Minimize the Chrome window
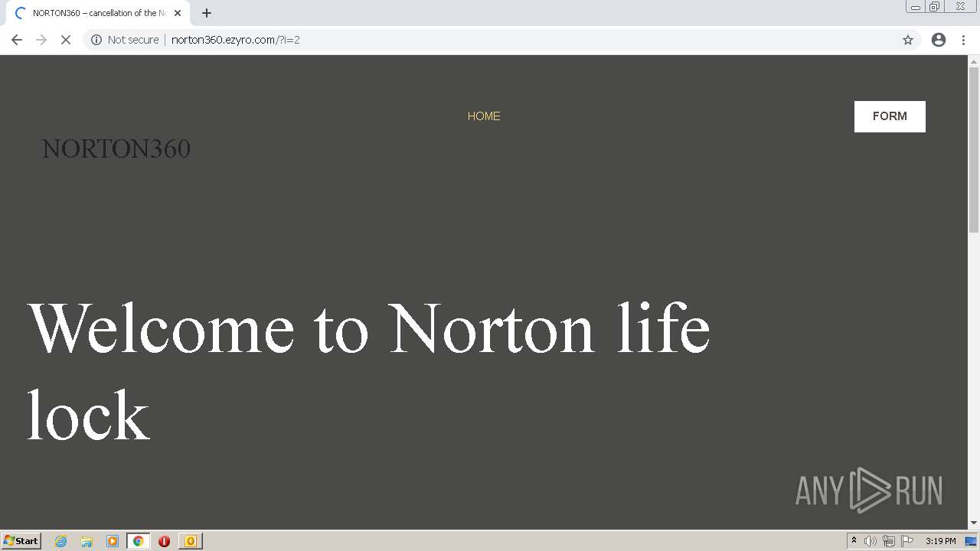 pyautogui.click(x=916, y=7)
